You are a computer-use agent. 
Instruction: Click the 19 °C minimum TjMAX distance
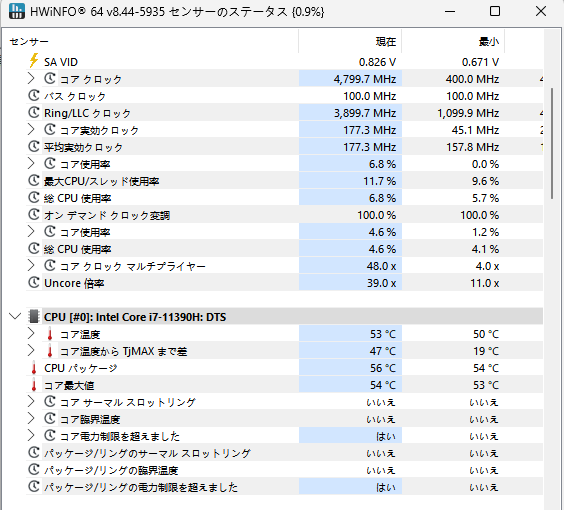(x=486, y=351)
